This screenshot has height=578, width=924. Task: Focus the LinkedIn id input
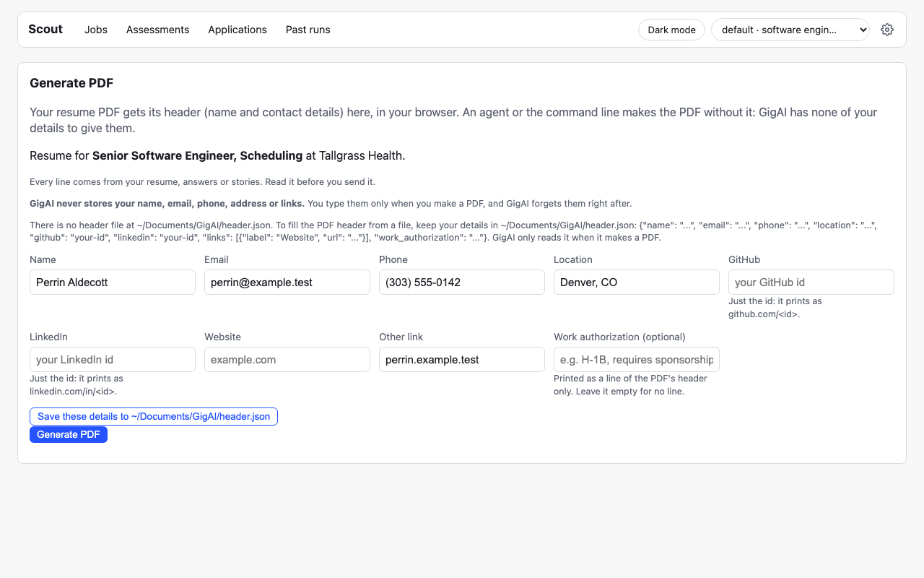pos(113,360)
